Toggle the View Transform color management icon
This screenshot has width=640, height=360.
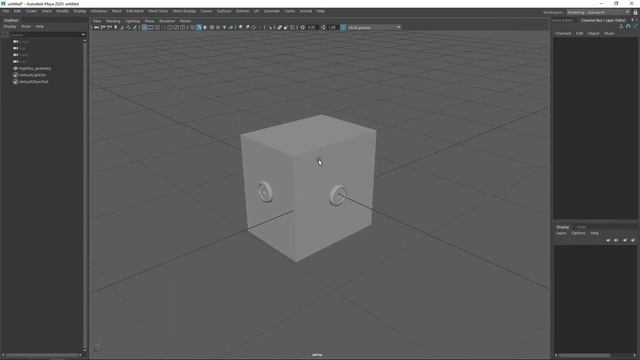[343, 28]
